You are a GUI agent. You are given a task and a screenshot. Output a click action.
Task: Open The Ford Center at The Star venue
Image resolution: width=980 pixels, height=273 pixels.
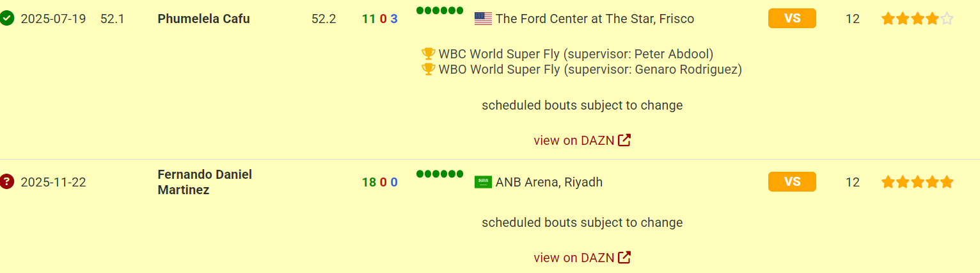594,19
